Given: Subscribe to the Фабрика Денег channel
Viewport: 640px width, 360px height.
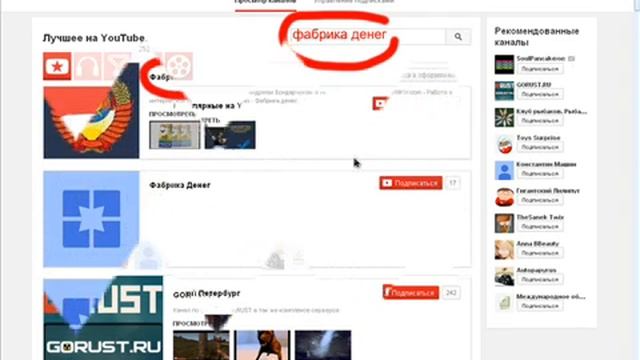Looking at the screenshot, I should tap(411, 183).
